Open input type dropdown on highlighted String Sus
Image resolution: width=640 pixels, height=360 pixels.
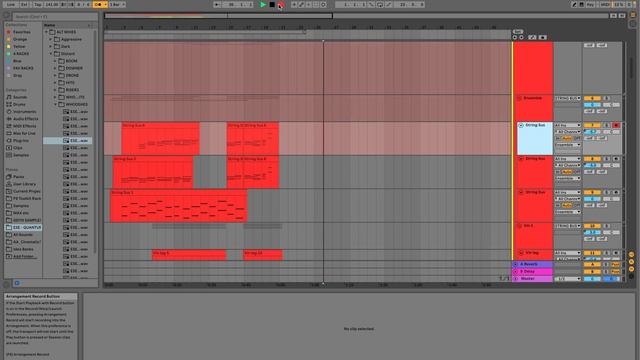(x=567, y=125)
